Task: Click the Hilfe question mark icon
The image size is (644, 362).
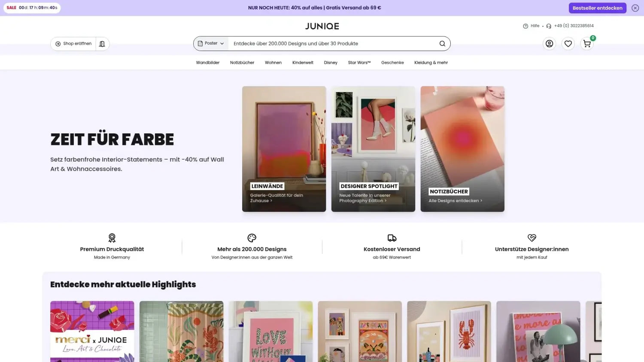Action: coord(526,26)
